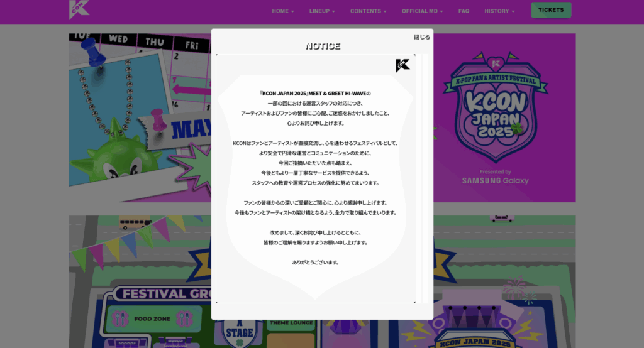Click the KCON logo inside the notice
644x348 pixels.
coord(402,65)
